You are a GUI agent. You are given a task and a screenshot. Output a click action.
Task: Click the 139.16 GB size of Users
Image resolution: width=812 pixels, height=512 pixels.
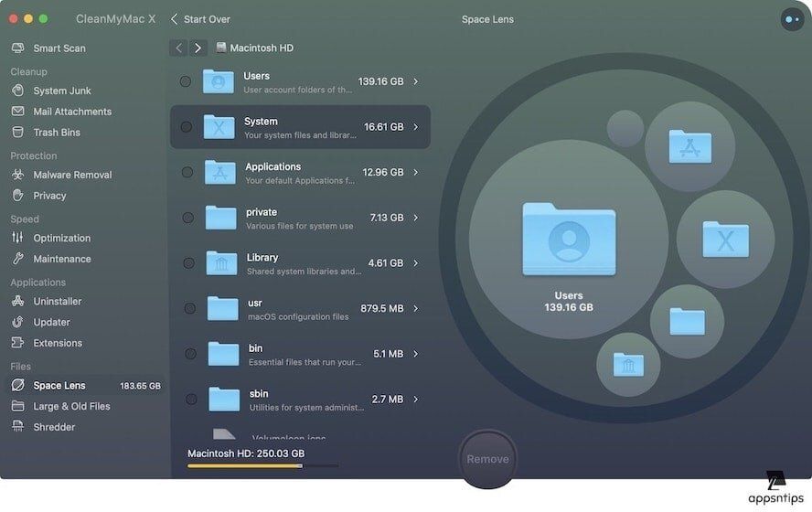click(x=380, y=81)
